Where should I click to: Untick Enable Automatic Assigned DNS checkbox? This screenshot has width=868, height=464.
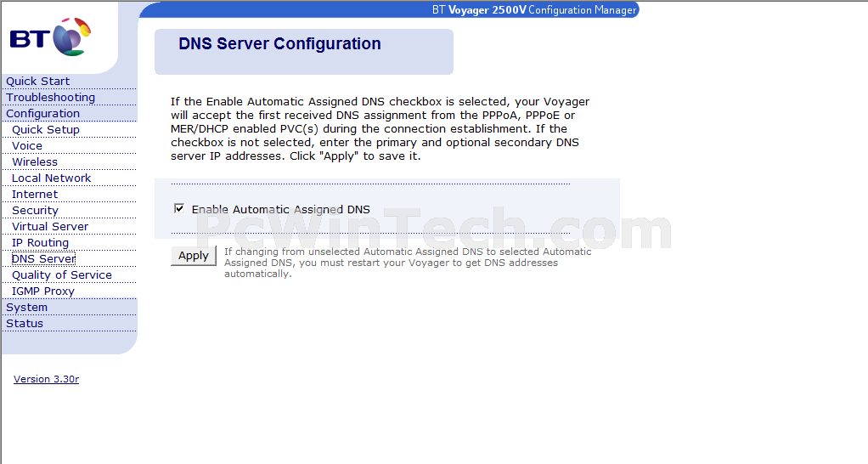(x=179, y=208)
